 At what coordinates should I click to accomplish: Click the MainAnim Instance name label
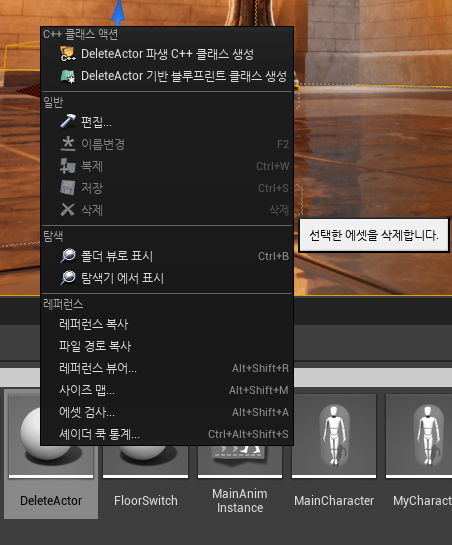240,501
